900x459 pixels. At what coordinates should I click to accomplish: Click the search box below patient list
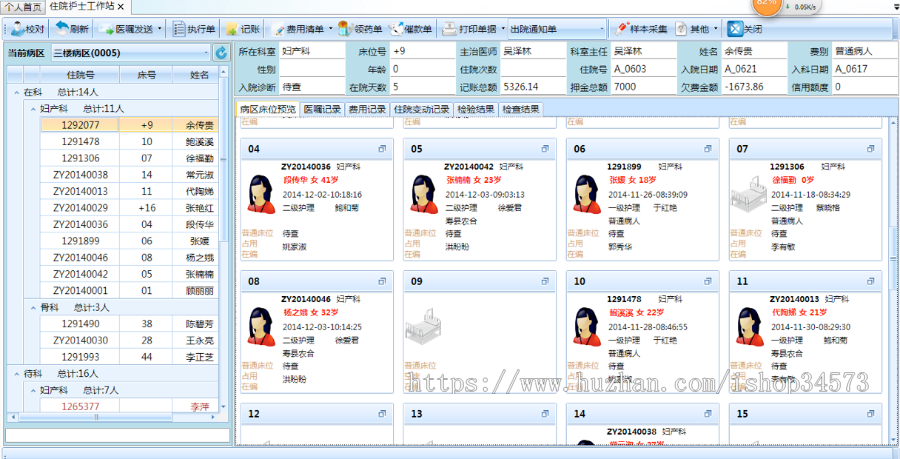click(x=118, y=435)
